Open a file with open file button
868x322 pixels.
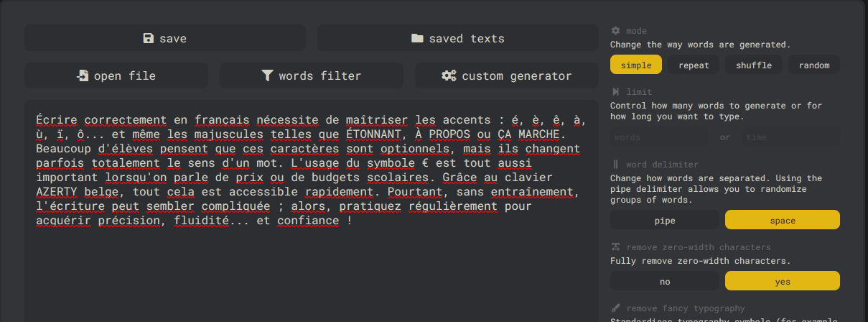116,75
